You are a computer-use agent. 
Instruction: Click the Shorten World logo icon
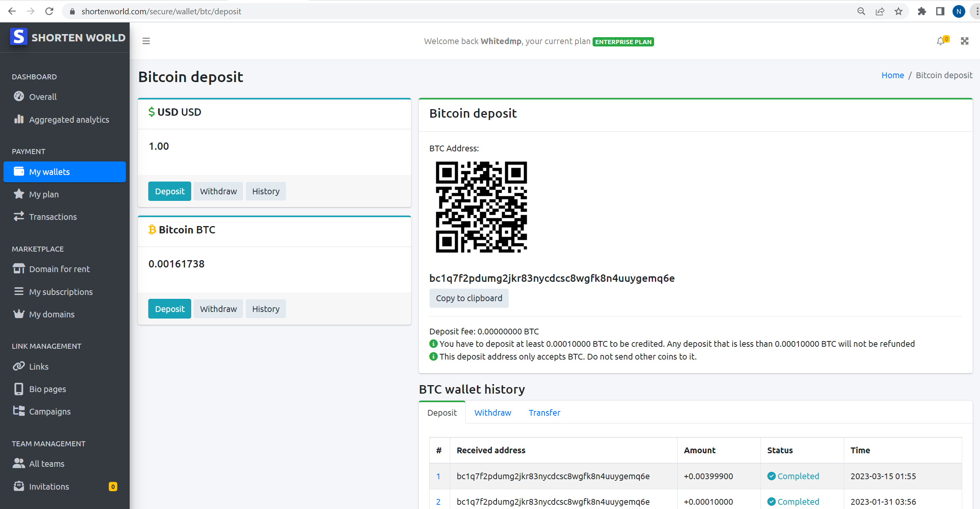click(x=19, y=37)
